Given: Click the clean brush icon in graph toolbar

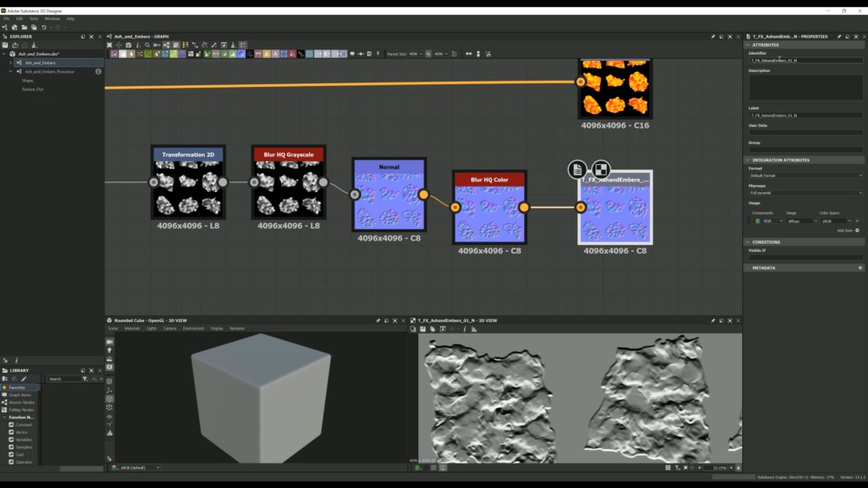Looking at the screenshot, I should (x=233, y=45).
